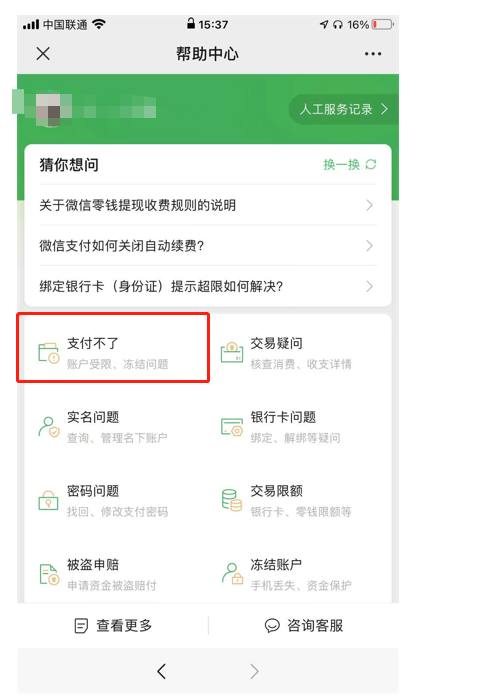The image size is (477, 699).
Task: Open 人工服务记录 service records
Action: click(343, 109)
